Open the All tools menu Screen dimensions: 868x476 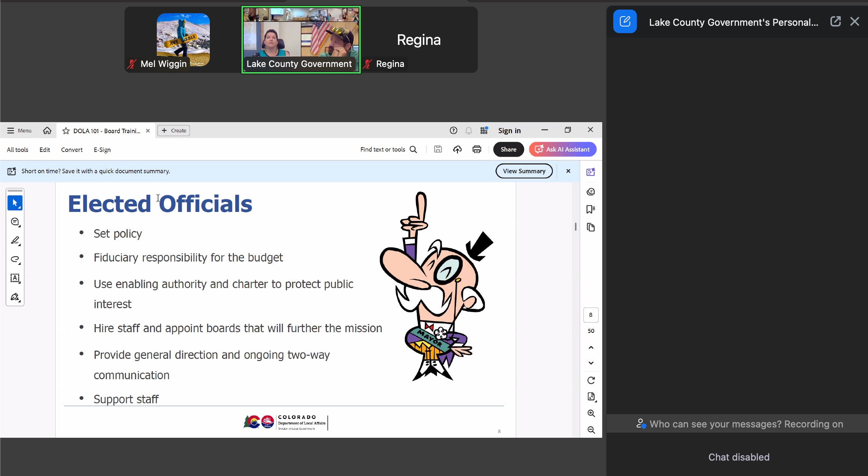click(17, 150)
